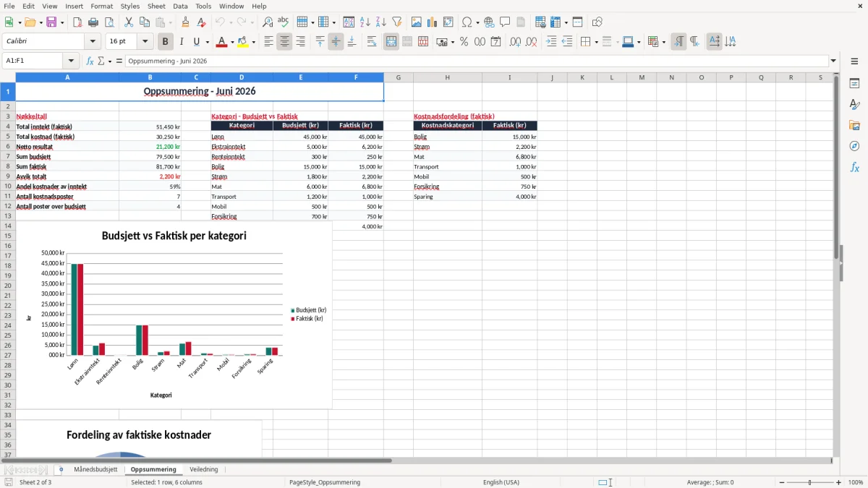This screenshot has height=488, width=868.
Task: Expand the Name Box dropdown arrow
Action: (71, 61)
